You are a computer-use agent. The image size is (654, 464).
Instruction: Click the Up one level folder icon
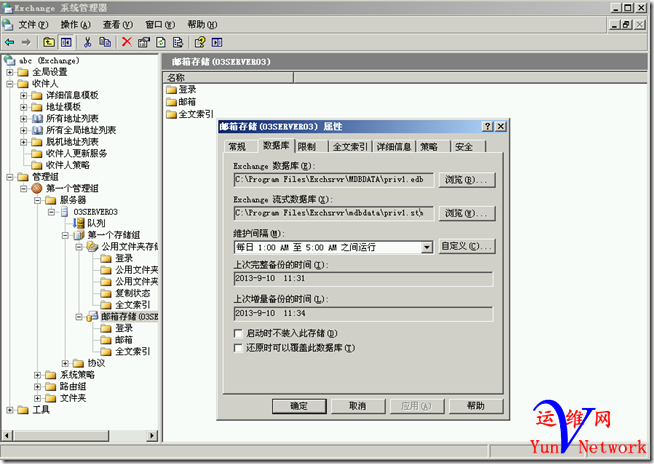click(49, 42)
